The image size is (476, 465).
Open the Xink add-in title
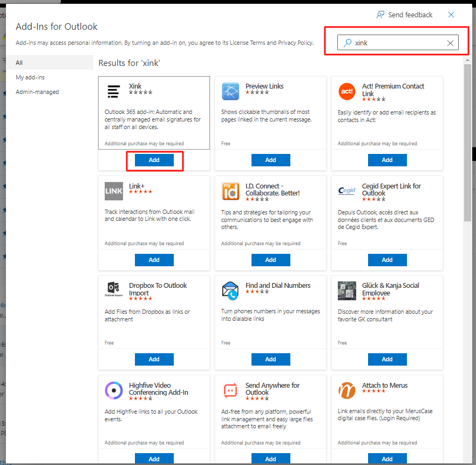[135, 86]
